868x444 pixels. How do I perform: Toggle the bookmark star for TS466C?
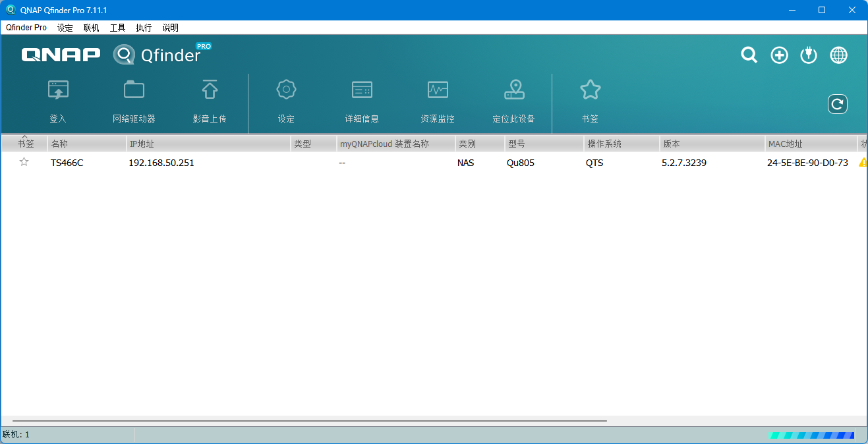point(24,162)
